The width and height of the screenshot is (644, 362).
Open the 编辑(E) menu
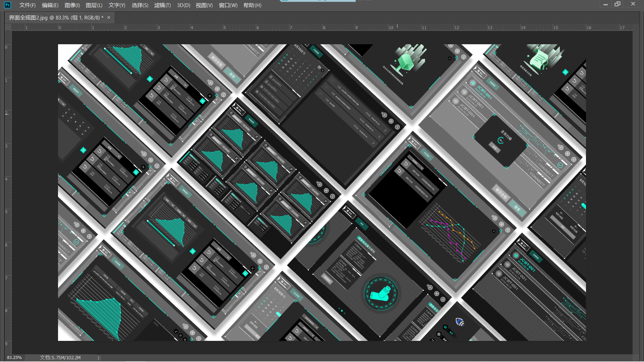50,5
